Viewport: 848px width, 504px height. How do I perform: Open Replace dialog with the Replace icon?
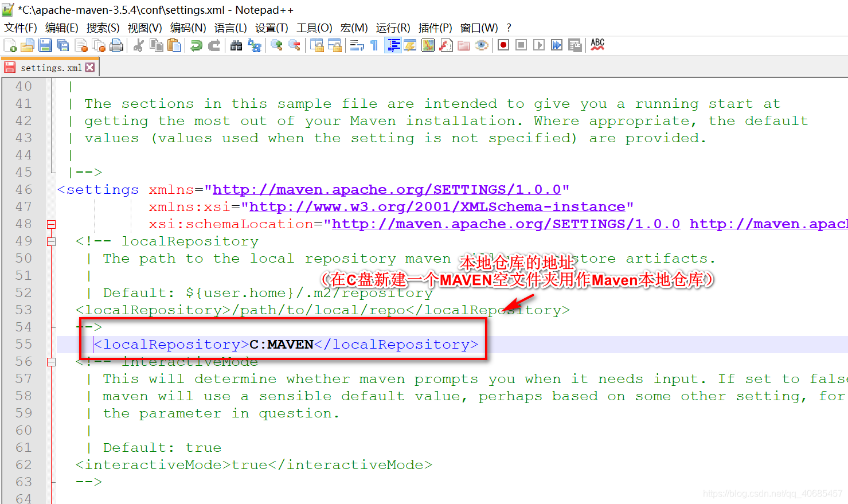(x=254, y=45)
